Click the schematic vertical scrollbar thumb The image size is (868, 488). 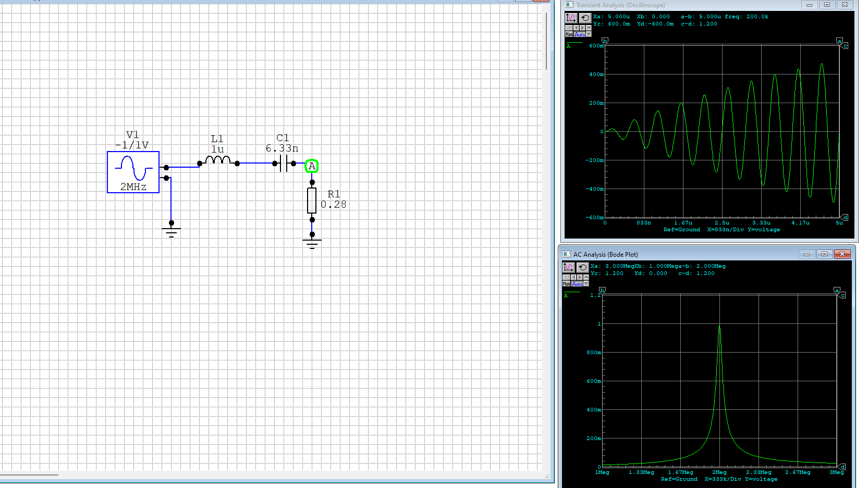click(546, 41)
